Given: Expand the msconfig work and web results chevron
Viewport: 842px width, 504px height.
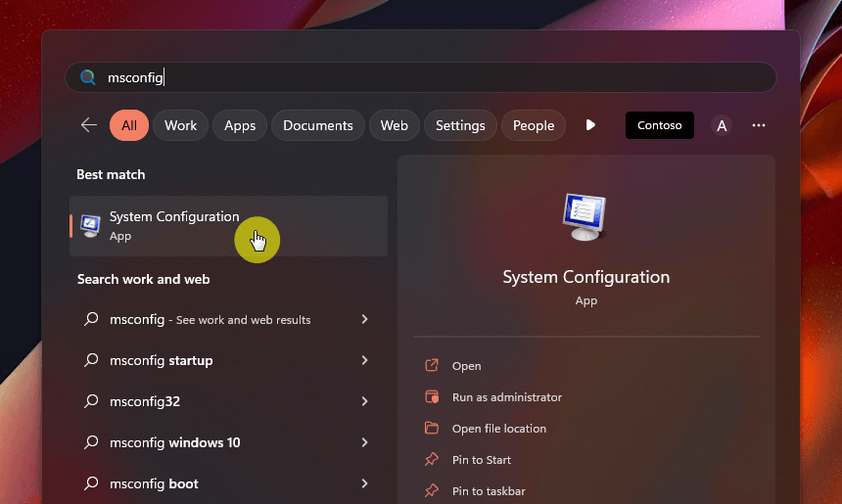Looking at the screenshot, I should coord(364,319).
